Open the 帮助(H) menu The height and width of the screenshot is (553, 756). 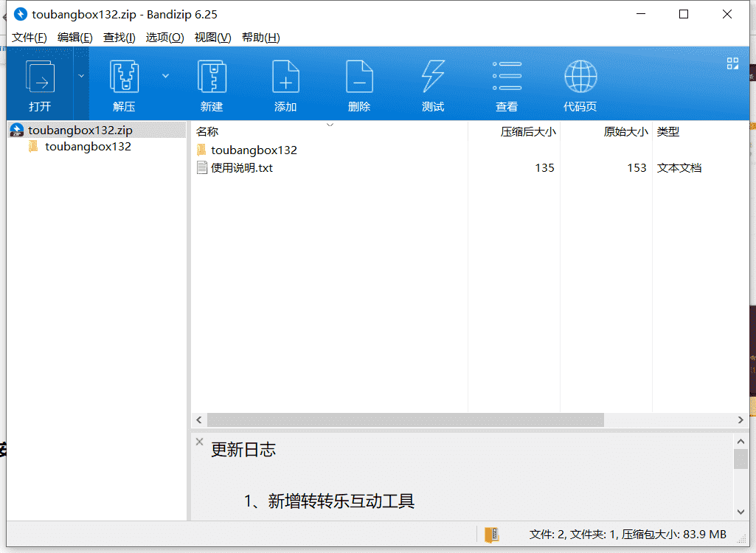pos(261,38)
